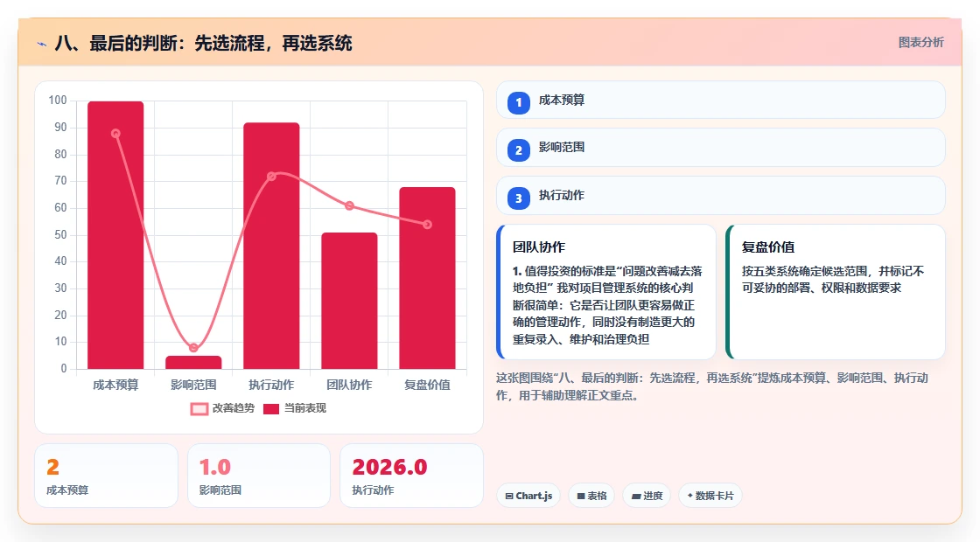Screen dimensions: 980x542
Task: Click the y-axis value 100
Action: point(58,101)
